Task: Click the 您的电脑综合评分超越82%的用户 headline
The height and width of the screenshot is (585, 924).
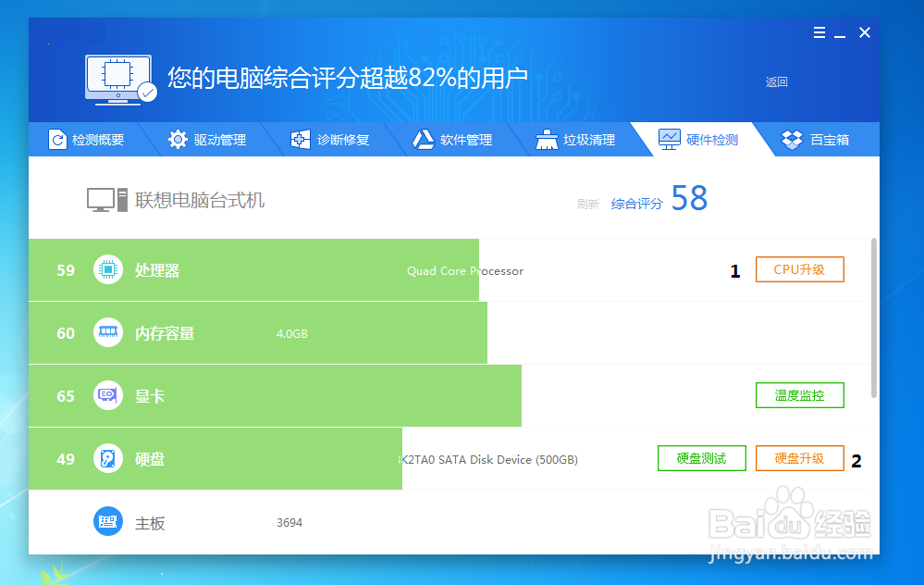Action: [x=348, y=78]
